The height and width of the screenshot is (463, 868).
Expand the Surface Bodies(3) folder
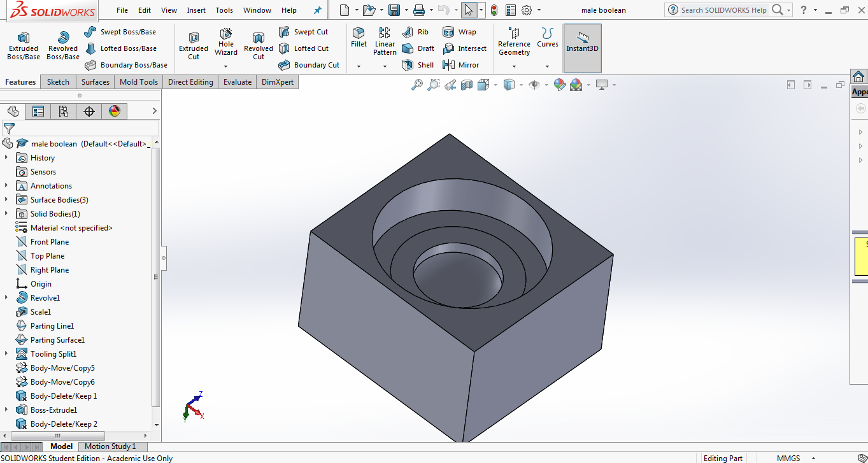pyautogui.click(x=6, y=199)
